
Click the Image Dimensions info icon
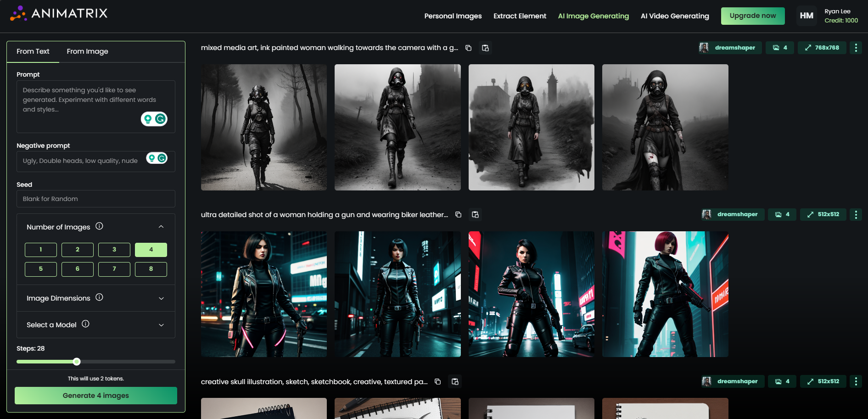point(99,297)
